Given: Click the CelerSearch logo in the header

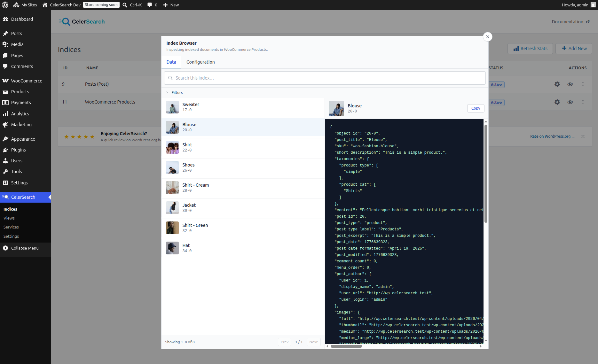Looking at the screenshot, I should [x=82, y=22].
